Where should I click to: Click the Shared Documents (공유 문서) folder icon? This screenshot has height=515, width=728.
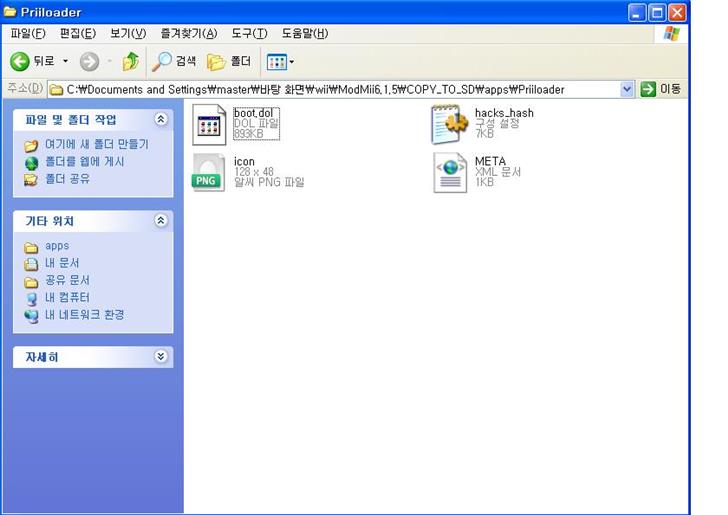click(31, 282)
